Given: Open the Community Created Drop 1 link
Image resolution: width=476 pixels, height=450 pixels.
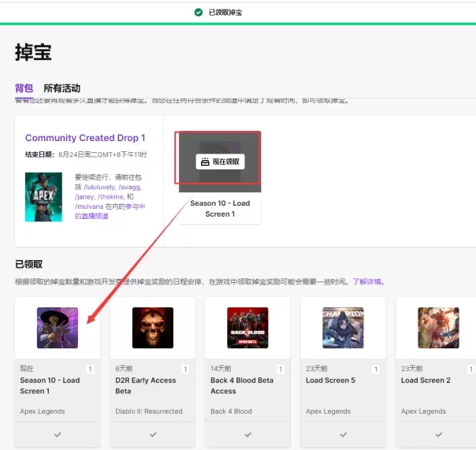Looking at the screenshot, I should coord(85,138).
